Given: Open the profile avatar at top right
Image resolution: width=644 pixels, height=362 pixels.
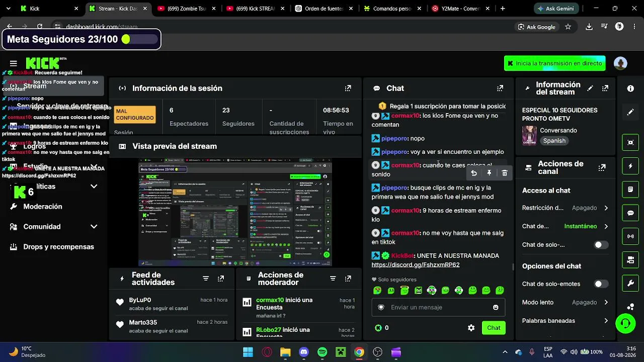Looking at the screenshot, I should click(x=620, y=63).
